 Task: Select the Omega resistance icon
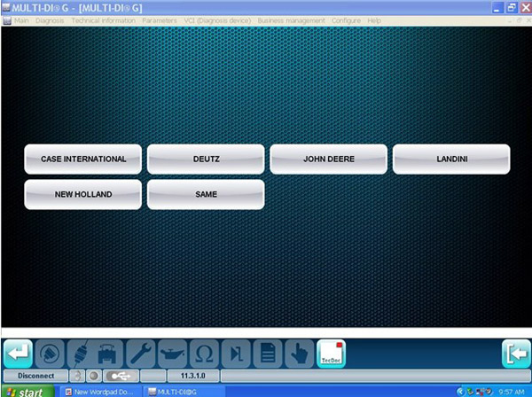204,353
